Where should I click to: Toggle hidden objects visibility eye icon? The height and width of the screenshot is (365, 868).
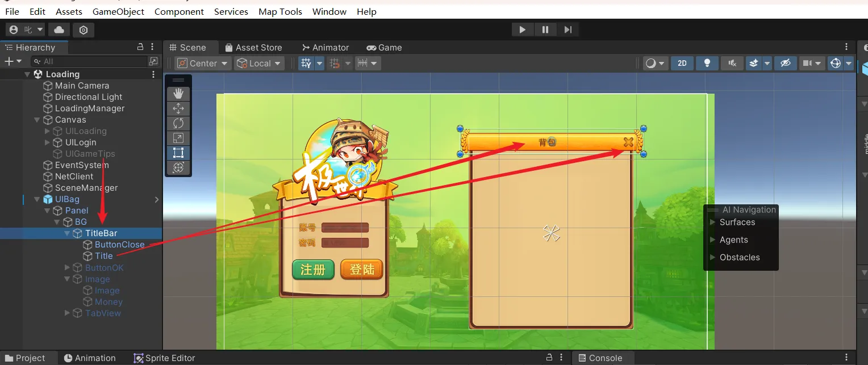click(786, 63)
